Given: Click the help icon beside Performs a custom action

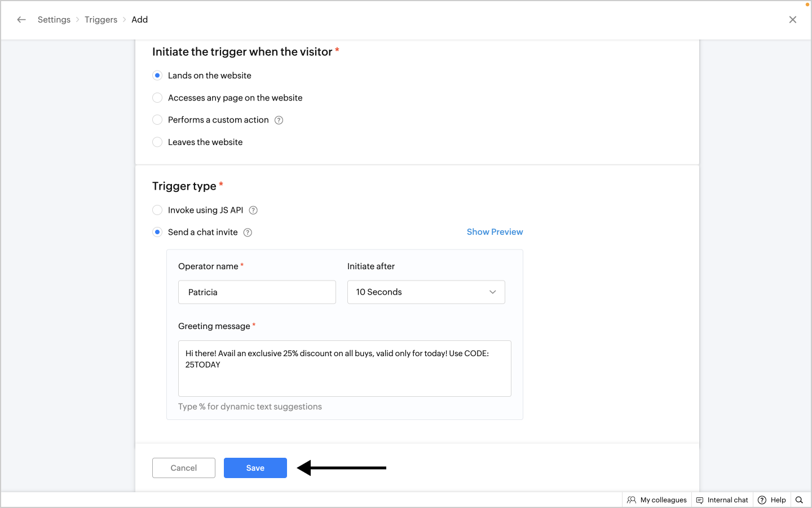Looking at the screenshot, I should coord(279,120).
